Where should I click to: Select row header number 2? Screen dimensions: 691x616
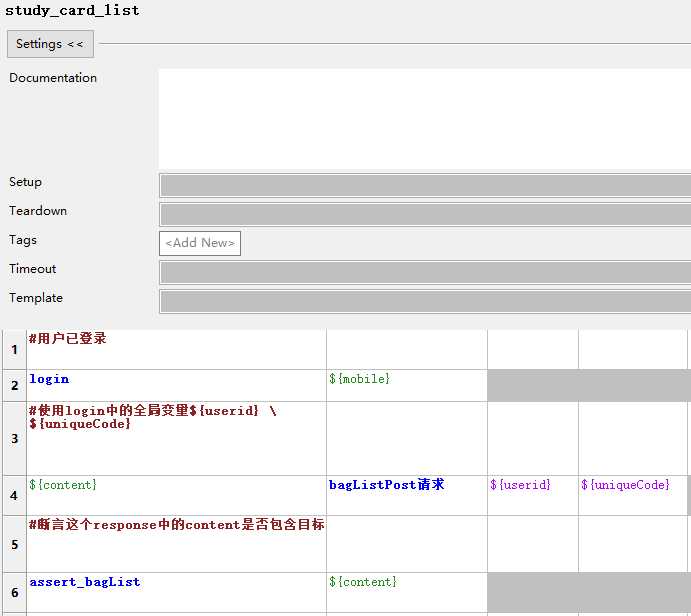15,386
